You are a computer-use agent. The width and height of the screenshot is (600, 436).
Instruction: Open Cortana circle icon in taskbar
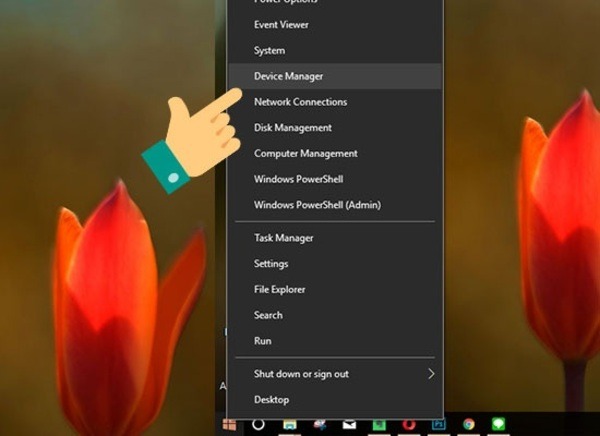pyautogui.click(x=258, y=424)
